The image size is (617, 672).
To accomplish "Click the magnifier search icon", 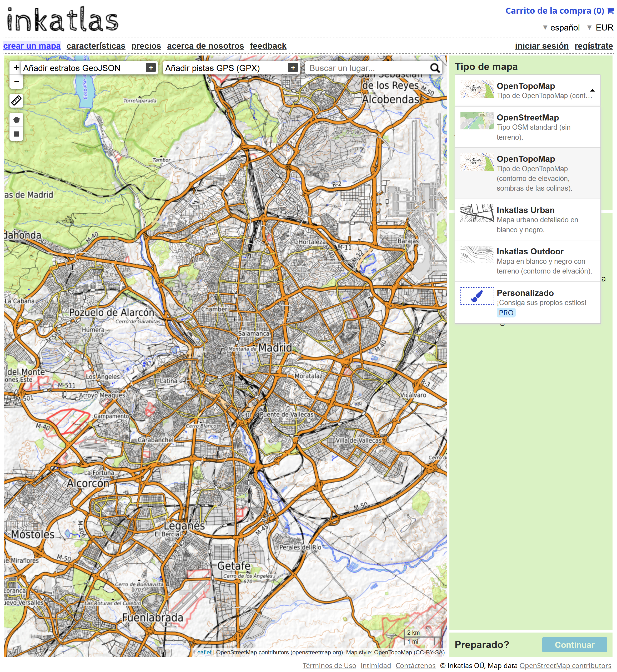I will (x=435, y=68).
